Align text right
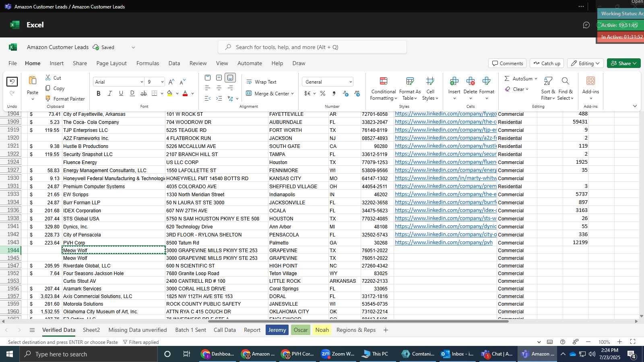644x362 pixels. (230, 88)
